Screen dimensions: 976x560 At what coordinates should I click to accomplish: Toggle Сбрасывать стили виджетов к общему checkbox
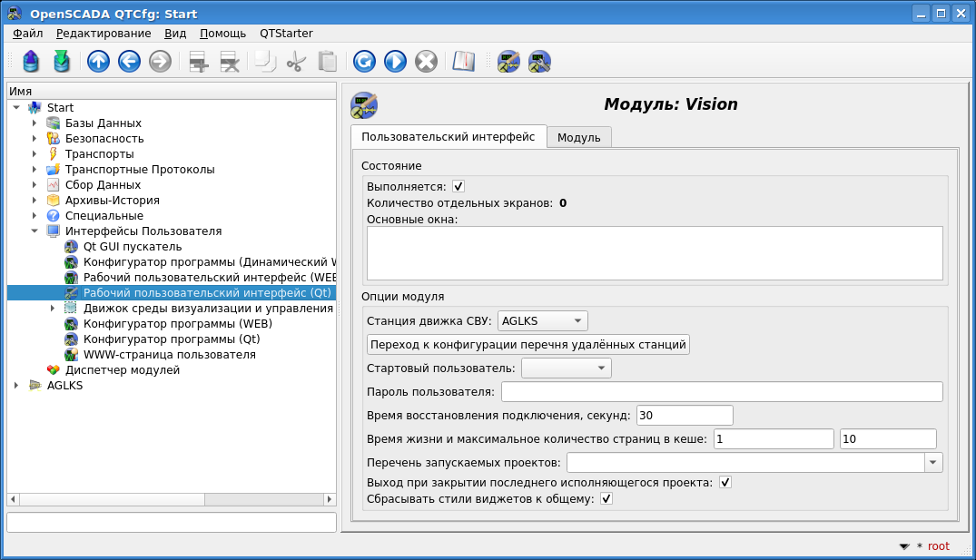[606, 498]
